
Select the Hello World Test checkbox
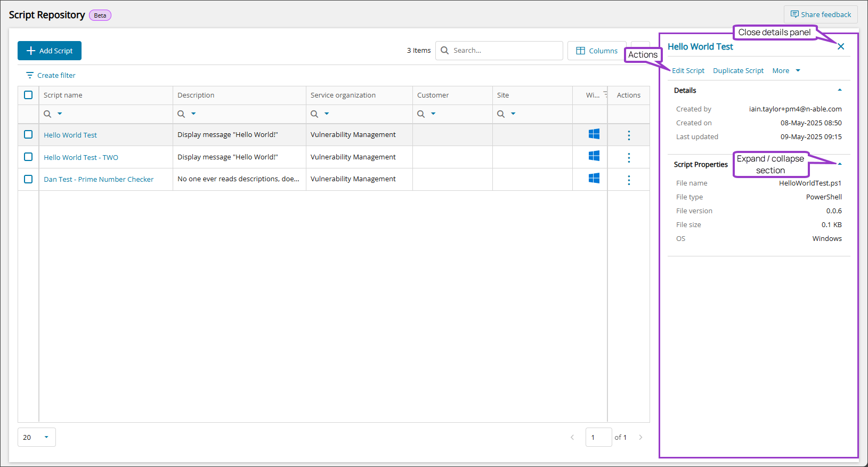coord(28,134)
